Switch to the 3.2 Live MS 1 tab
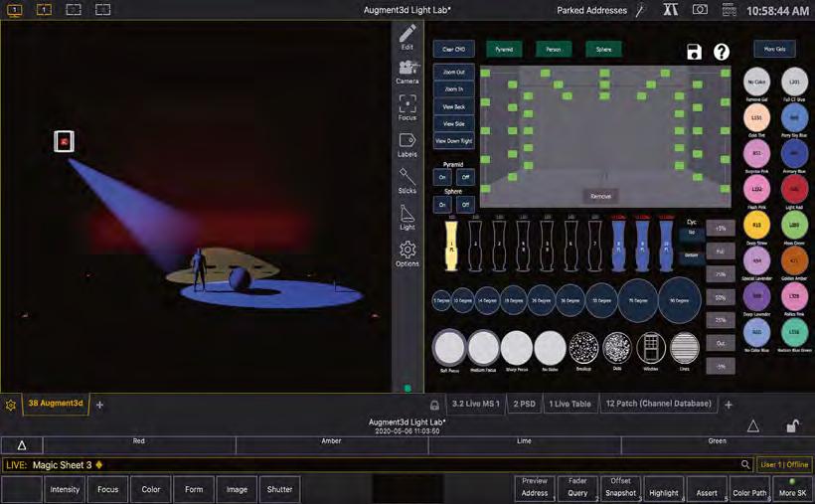 coord(476,404)
